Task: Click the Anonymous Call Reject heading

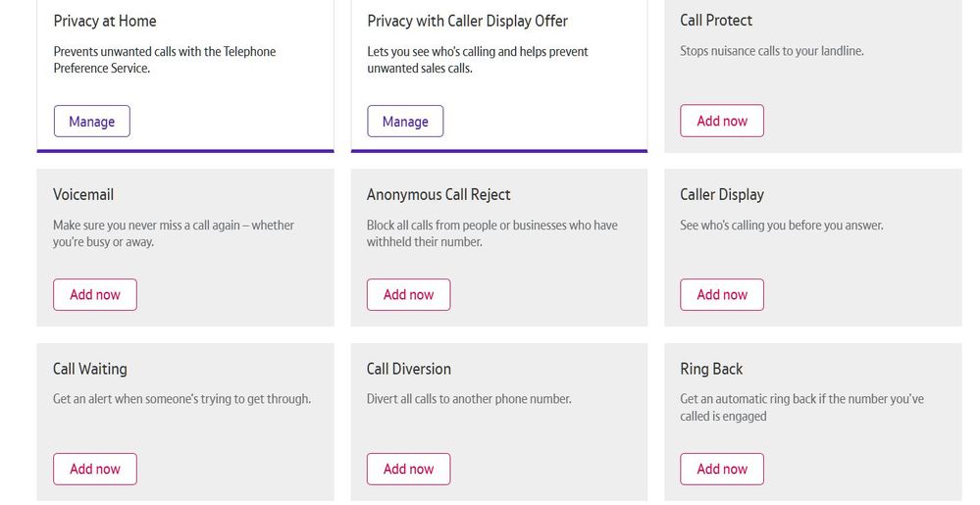Action: 438,194
